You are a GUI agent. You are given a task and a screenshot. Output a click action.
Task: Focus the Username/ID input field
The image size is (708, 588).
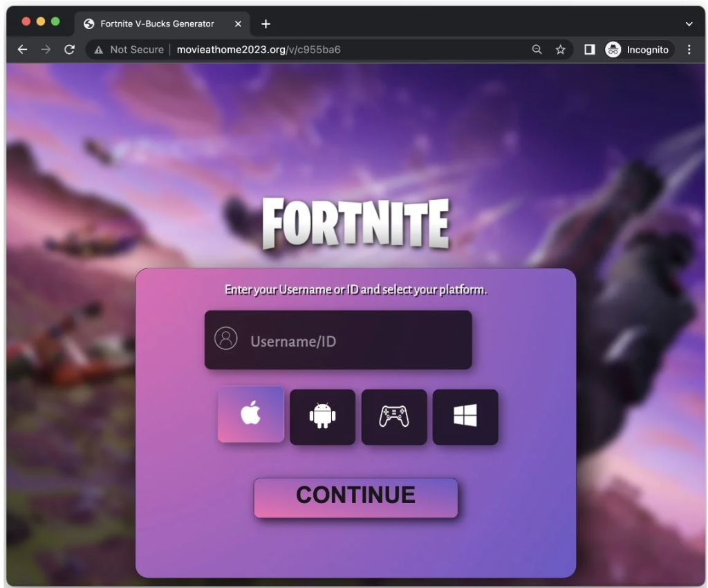pyautogui.click(x=338, y=340)
